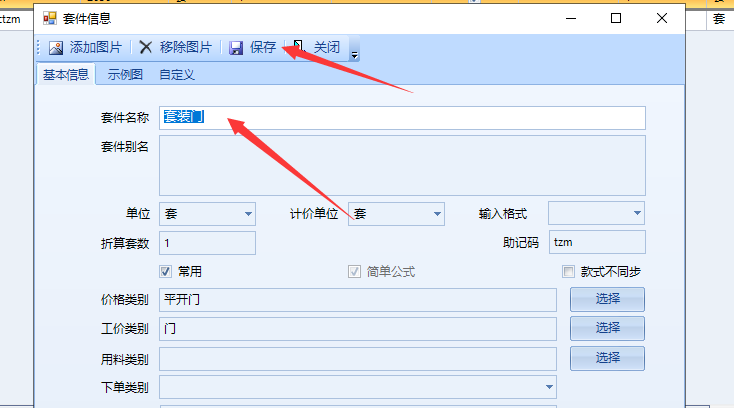Viewport: 734px width, 408px height.
Task: Minimize the 套件信息 dialog window
Action: pos(570,18)
